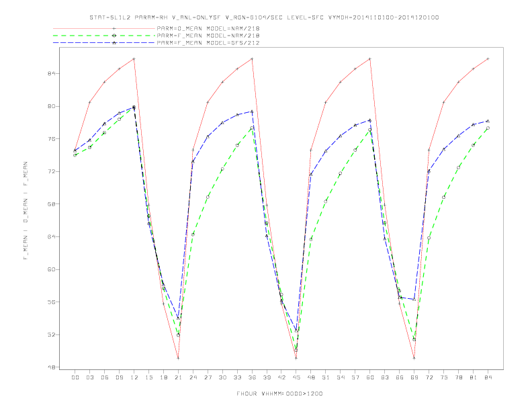532x411 pixels.
Task: Click the green dashed legend line sample
Action: click(104, 36)
